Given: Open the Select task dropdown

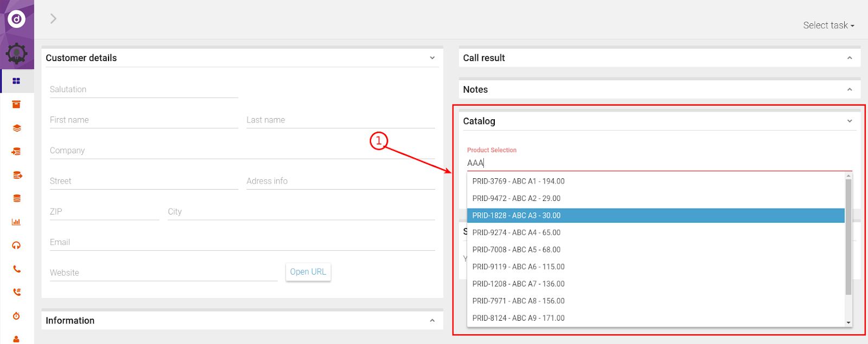Looking at the screenshot, I should click(x=828, y=25).
